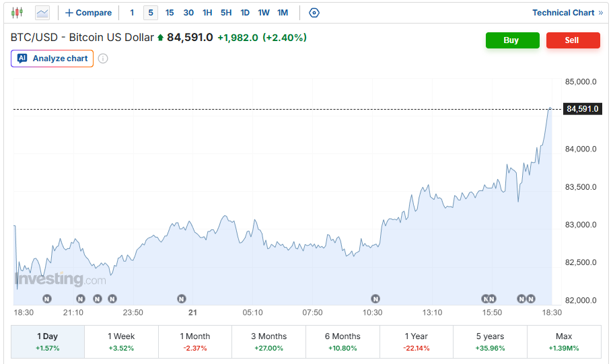
Task: Select the 1 Year range tab
Action: 417,342
